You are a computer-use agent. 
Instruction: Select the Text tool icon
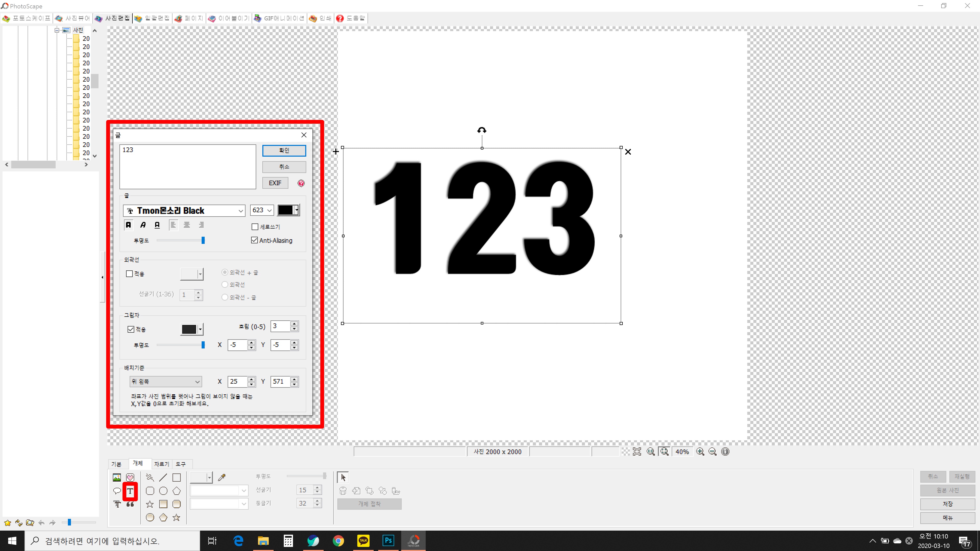pos(130,491)
